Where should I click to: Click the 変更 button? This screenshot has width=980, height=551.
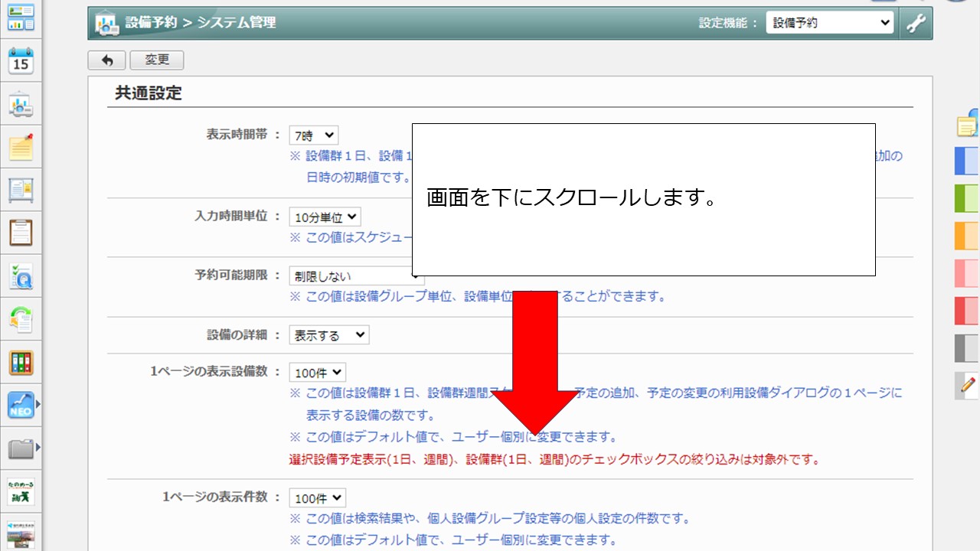[x=157, y=60]
